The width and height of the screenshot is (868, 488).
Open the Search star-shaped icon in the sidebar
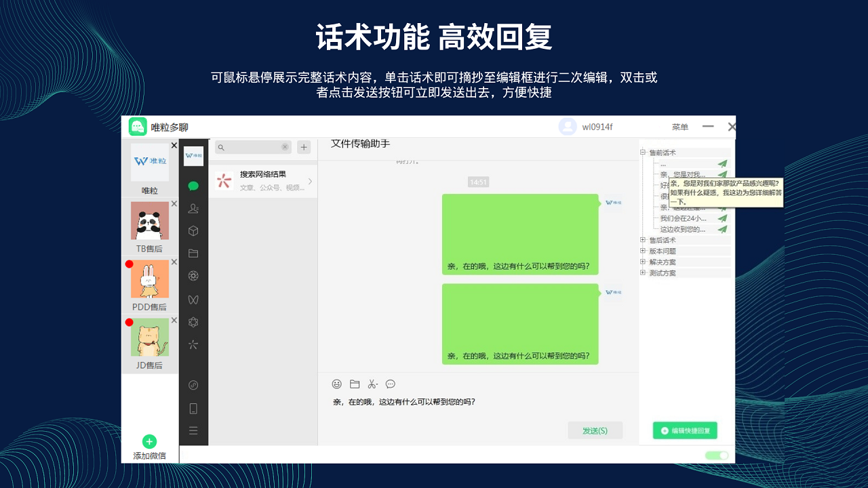tap(193, 344)
